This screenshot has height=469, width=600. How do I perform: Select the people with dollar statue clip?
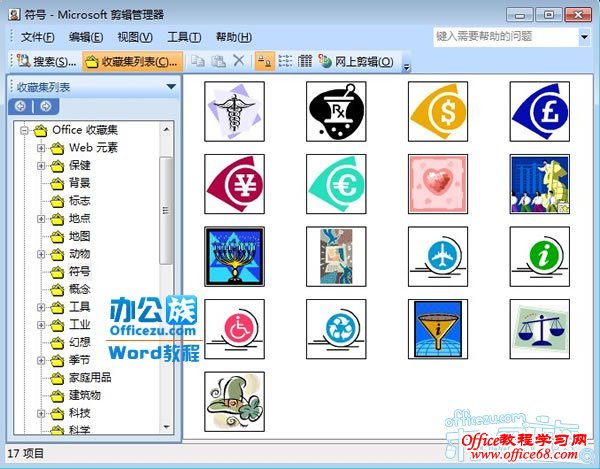[540, 184]
